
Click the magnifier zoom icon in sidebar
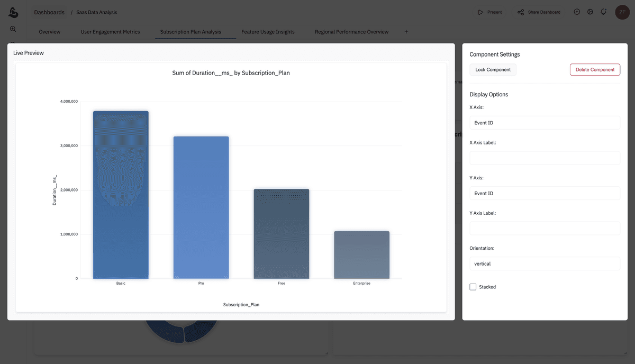pos(13,29)
